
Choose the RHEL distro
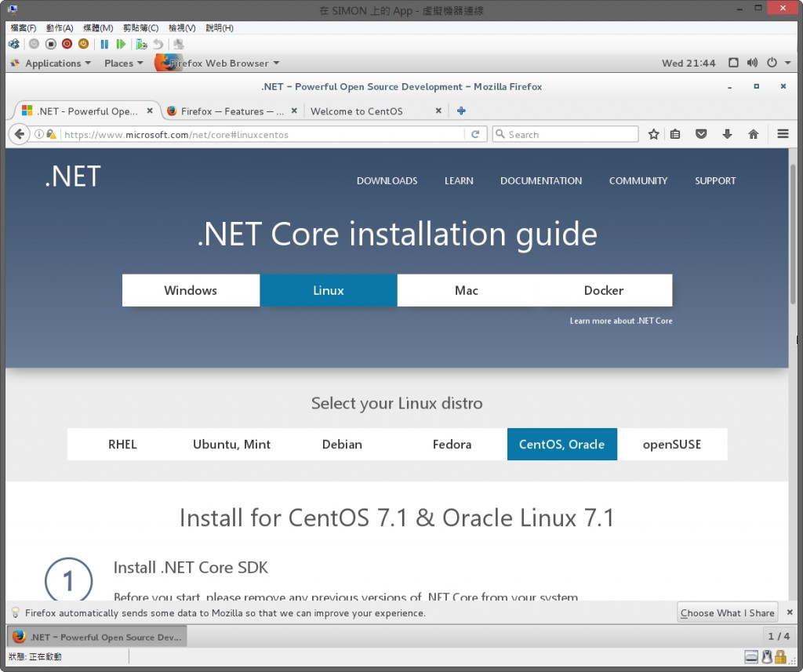[122, 444]
